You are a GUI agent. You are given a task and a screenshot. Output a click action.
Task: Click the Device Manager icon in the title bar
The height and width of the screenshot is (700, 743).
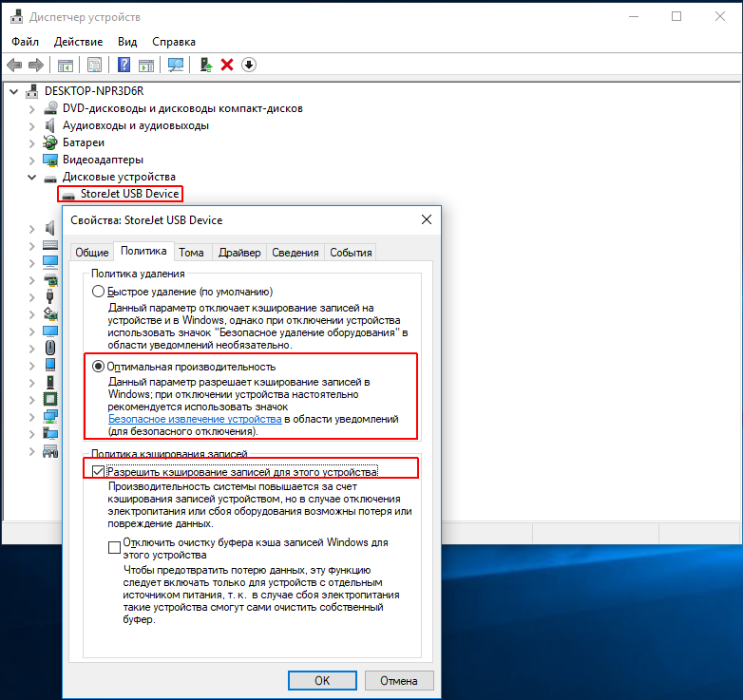pyautogui.click(x=16, y=16)
